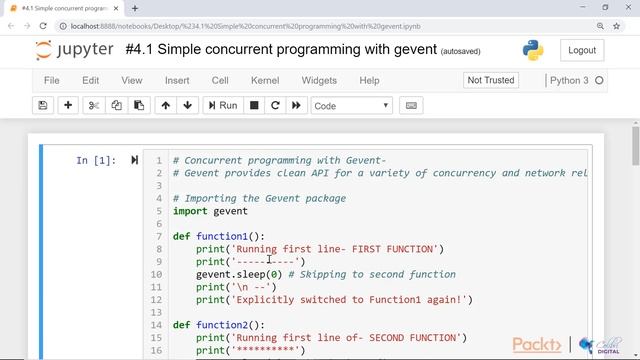
Task: Run this cell via the In [1] arrow
Action: tap(134, 160)
